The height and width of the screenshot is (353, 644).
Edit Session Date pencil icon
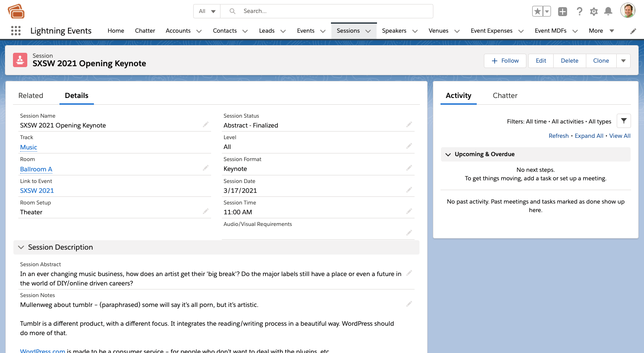(x=409, y=190)
